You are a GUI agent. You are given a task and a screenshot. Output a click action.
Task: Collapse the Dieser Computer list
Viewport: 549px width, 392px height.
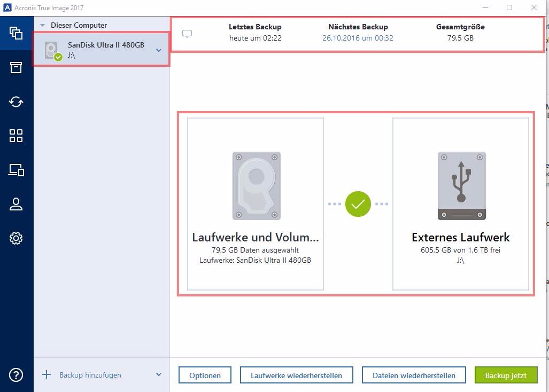[43, 25]
